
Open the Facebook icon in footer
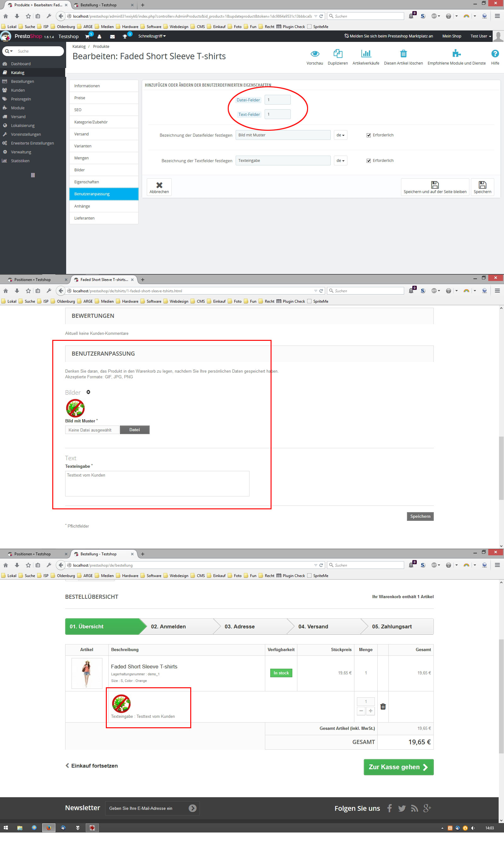(389, 808)
